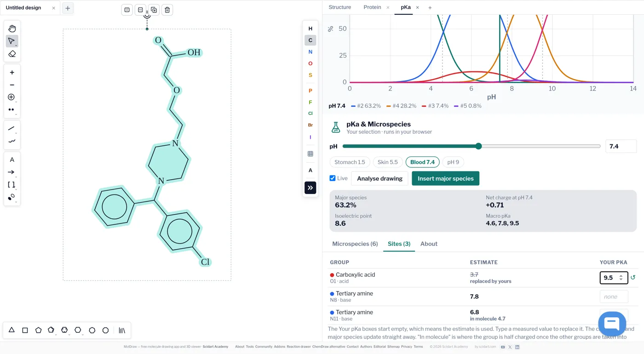Flip selection vertically with top toolbar icon

(x=140, y=10)
